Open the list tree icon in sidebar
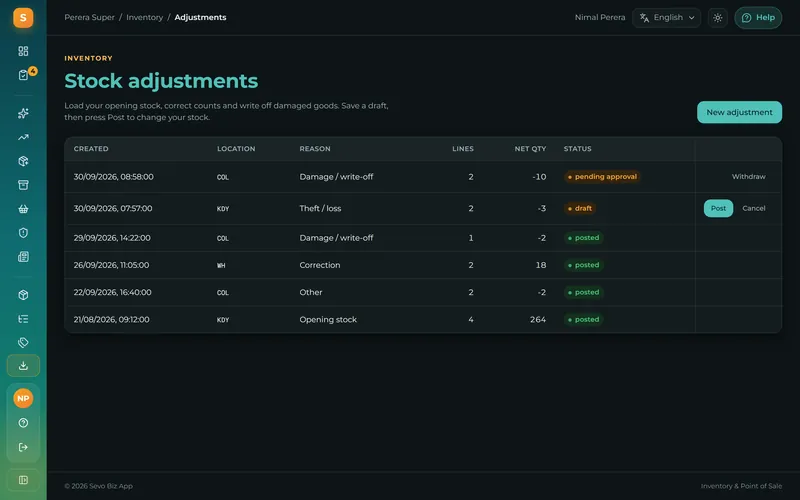The image size is (800, 500). pos(23,319)
